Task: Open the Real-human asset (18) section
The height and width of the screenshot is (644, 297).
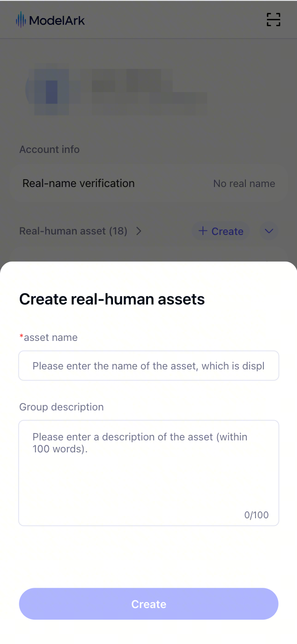Action: [x=73, y=231]
